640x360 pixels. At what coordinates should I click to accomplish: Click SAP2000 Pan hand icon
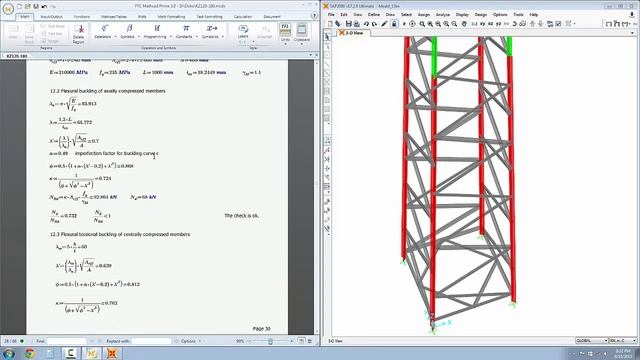pyautogui.click(x=464, y=24)
